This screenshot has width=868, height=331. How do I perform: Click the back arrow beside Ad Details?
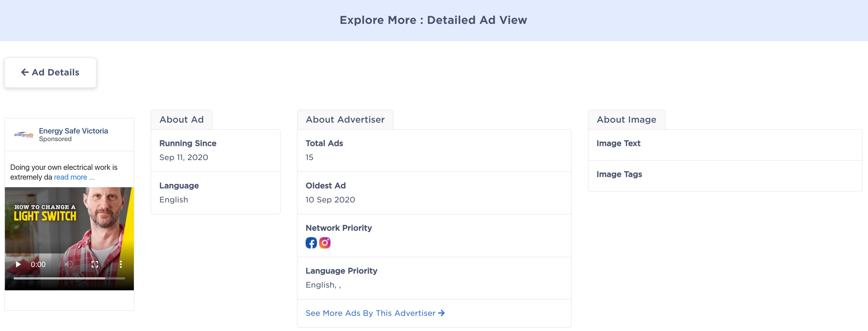25,72
